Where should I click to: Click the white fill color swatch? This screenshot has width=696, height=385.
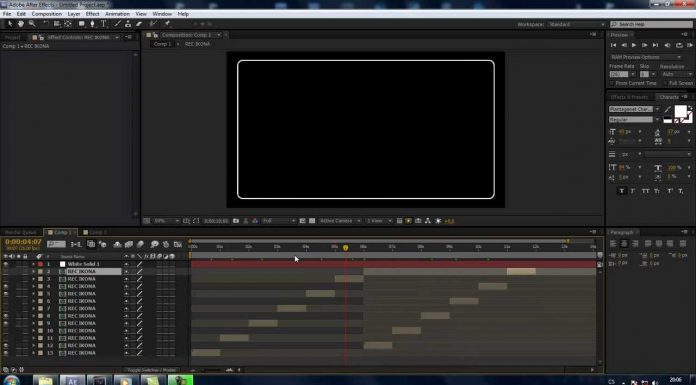(x=680, y=111)
